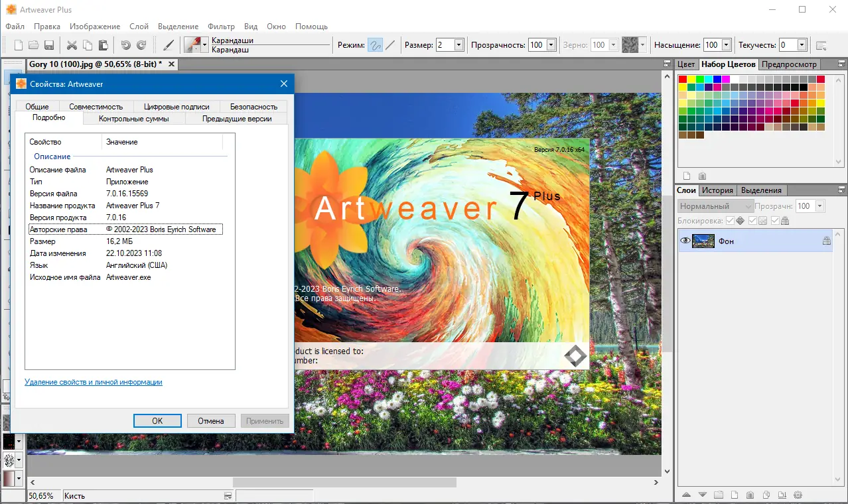
Task: Close the Свойства: Artweaver dialog
Action: tap(283, 84)
